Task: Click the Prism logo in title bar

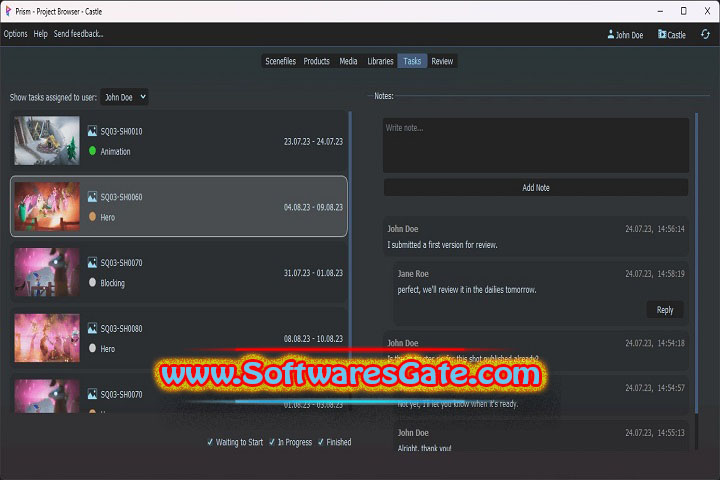Action: click(x=8, y=11)
